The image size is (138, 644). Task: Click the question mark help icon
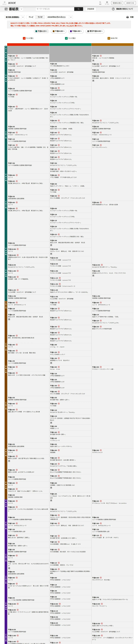tap(113, 9)
